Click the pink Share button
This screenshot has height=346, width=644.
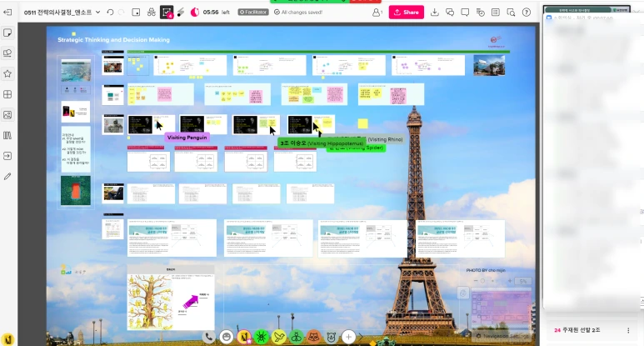(407, 13)
